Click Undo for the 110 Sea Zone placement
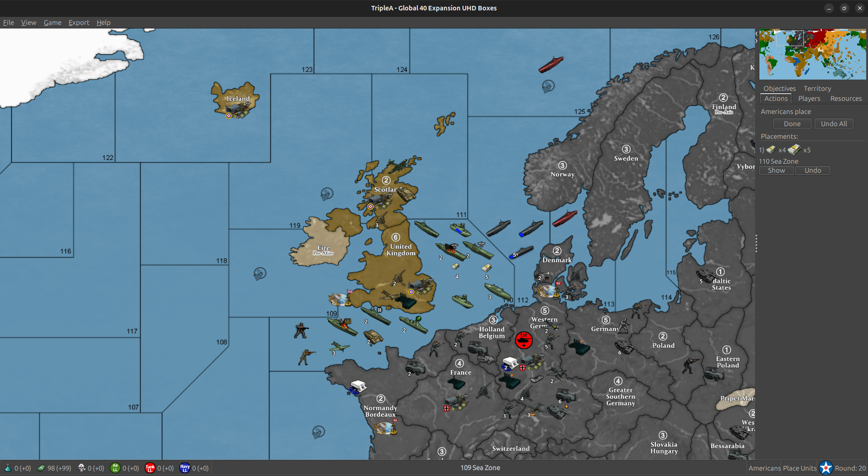This screenshot has height=476, width=868. [813, 170]
